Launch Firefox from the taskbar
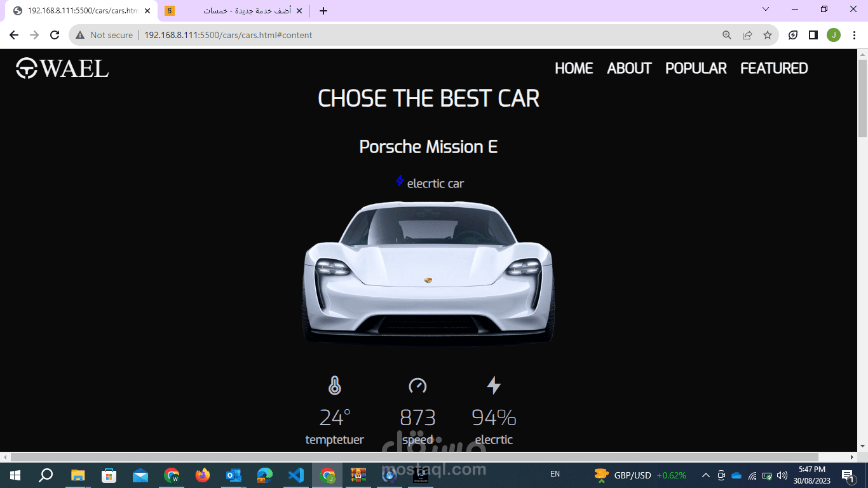The height and width of the screenshot is (488, 868). coord(203,475)
